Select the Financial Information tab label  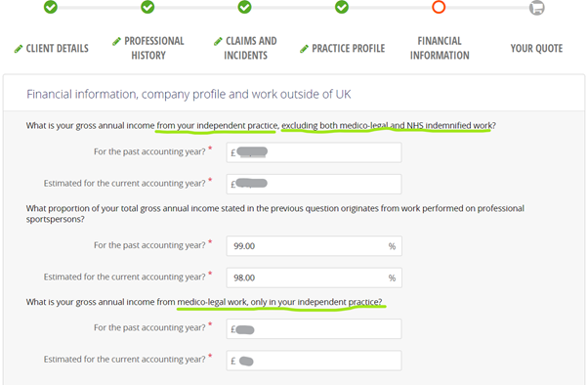(x=440, y=48)
